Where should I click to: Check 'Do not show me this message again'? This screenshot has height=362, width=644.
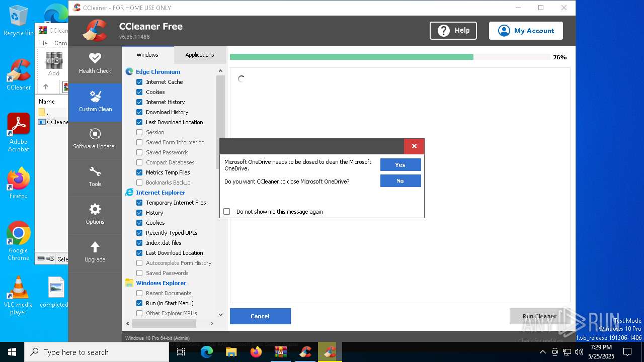[x=227, y=212]
